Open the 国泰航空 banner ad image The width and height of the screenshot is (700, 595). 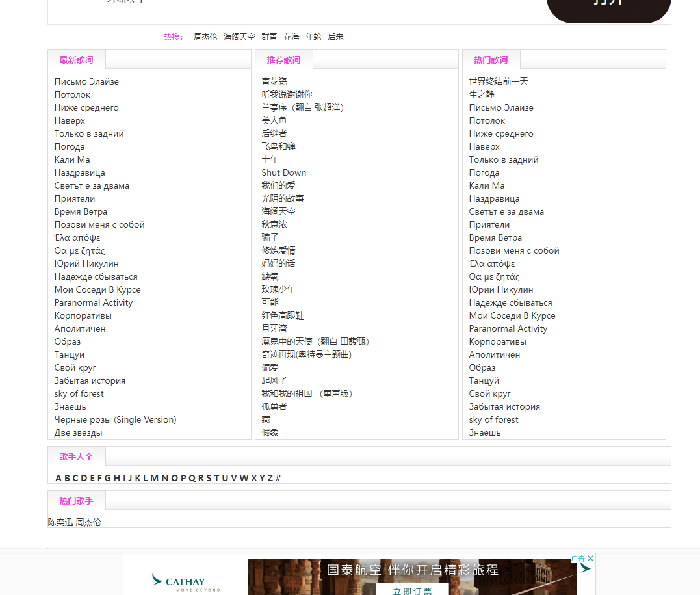pyautogui.click(x=412, y=576)
